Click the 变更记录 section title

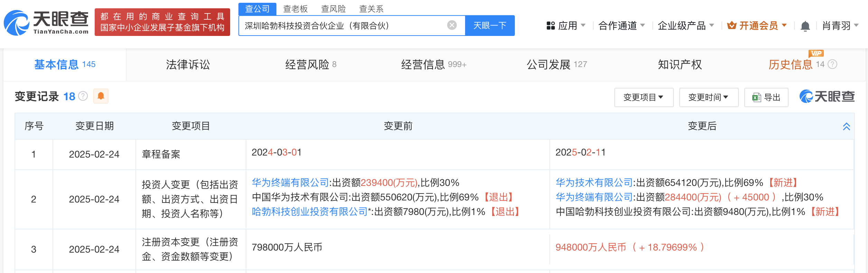tap(37, 96)
